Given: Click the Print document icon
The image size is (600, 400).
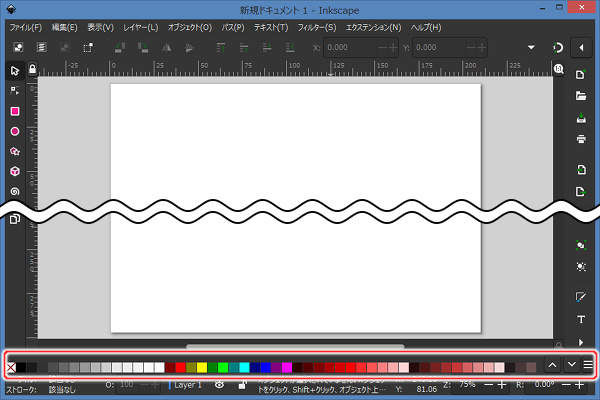Looking at the screenshot, I should click(581, 139).
